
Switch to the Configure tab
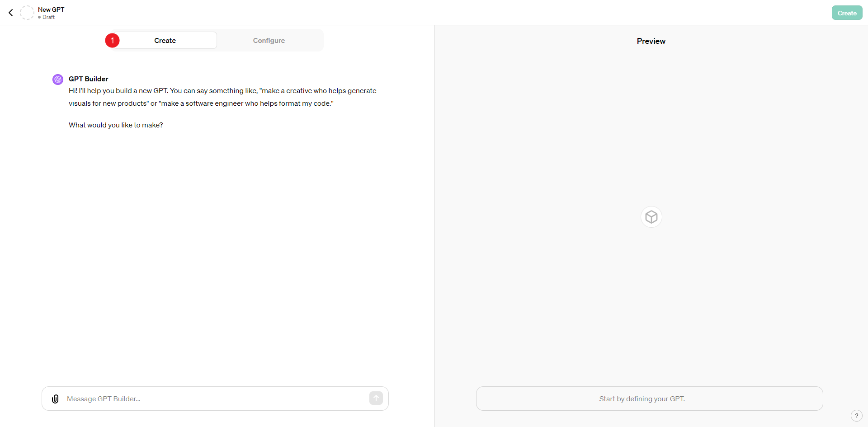coord(269,41)
